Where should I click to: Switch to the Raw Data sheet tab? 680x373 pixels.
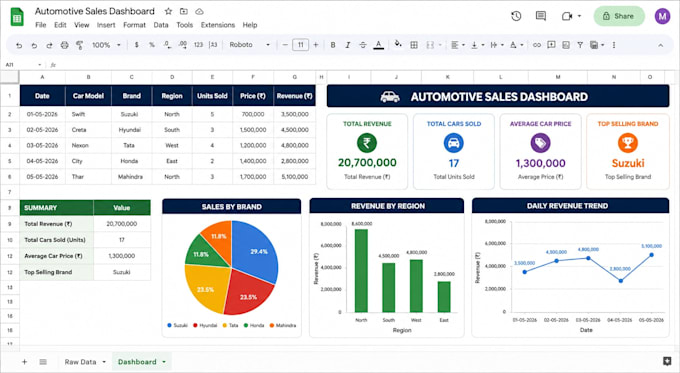click(80, 362)
